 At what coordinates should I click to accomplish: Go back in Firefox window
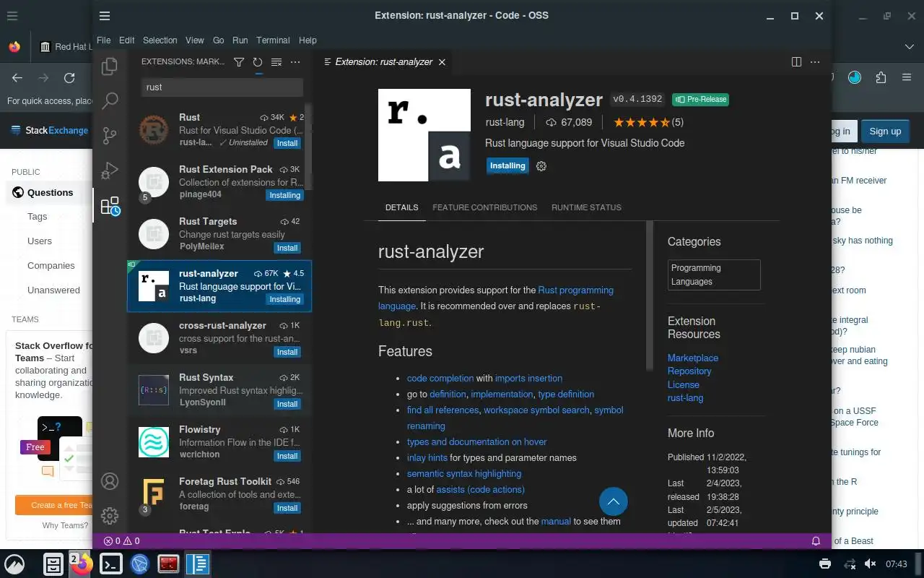(x=17, y=78)
